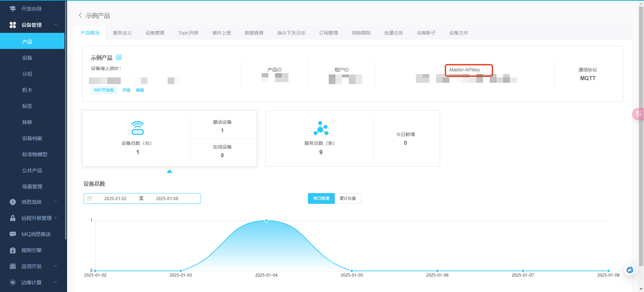Click the 开发向导 signpost icon in sidebar
644x292 pixels.
point(13,9)
